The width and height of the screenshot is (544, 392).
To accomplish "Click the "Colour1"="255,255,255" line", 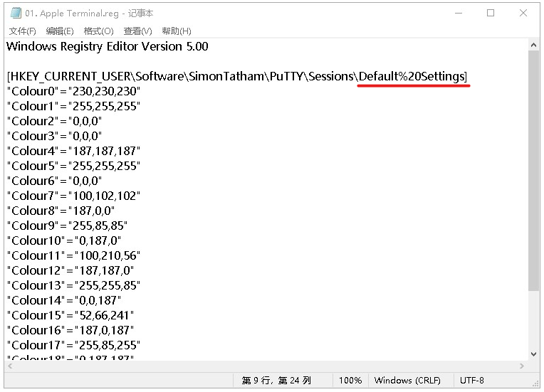I will (73, 106).
